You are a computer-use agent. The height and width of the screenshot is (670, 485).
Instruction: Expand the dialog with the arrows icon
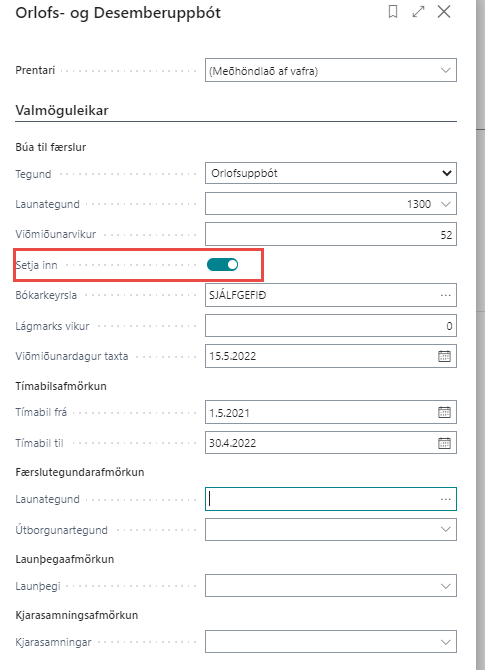(x=418, y=12)
